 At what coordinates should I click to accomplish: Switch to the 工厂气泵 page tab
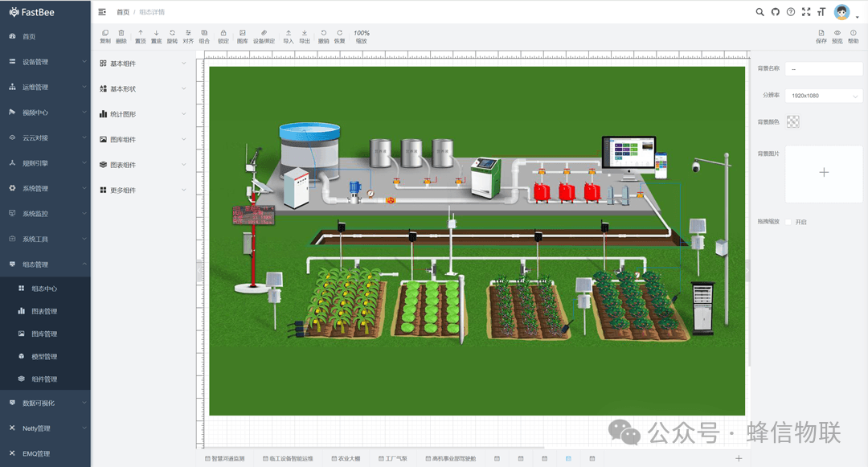pyautogui.click(x=393, y=459)
